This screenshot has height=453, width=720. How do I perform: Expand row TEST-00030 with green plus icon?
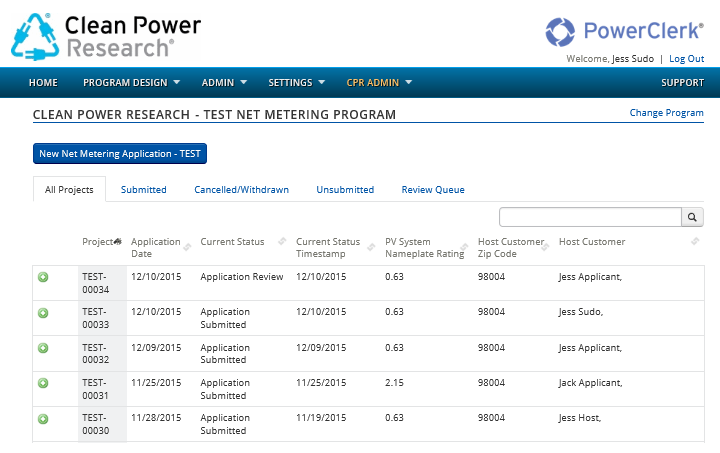[43, 419]
